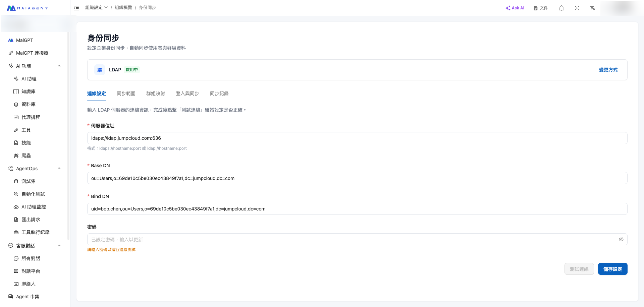Switch to the 群組映射 tab

coord(155,94)
